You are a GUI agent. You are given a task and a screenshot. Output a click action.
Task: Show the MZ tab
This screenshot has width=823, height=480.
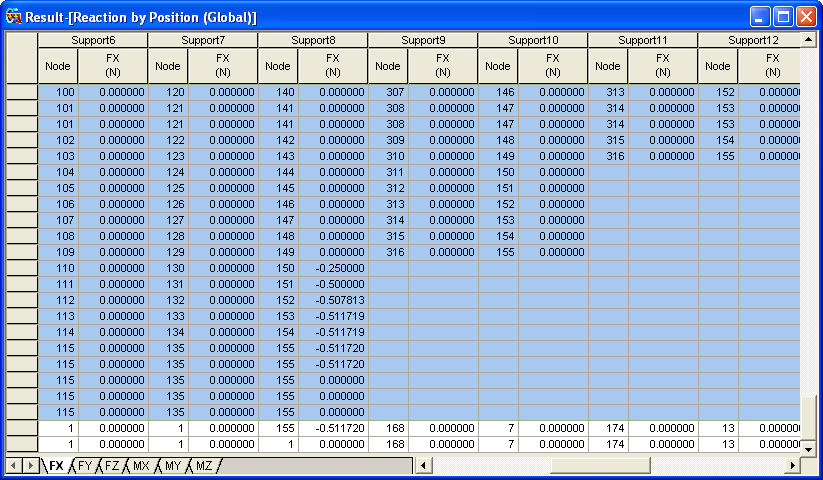tap(203, 466)
